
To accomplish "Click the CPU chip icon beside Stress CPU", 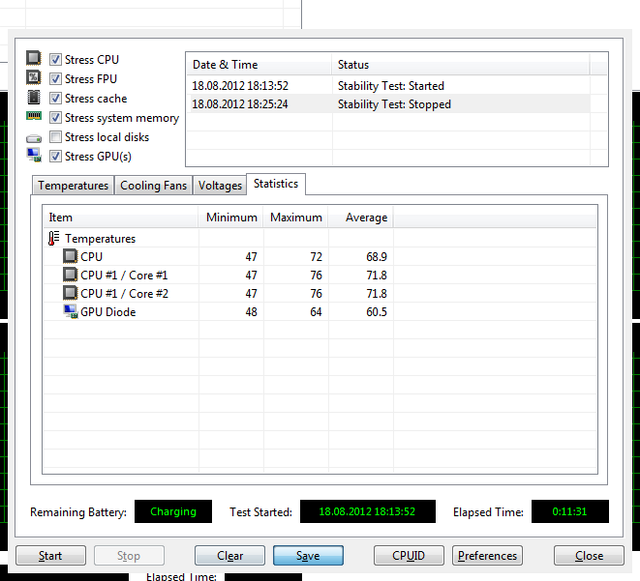I will (33, 60).
